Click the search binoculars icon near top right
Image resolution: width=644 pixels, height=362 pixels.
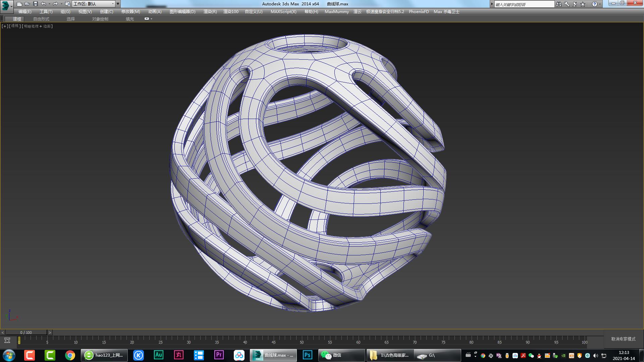tap(559, 4)
